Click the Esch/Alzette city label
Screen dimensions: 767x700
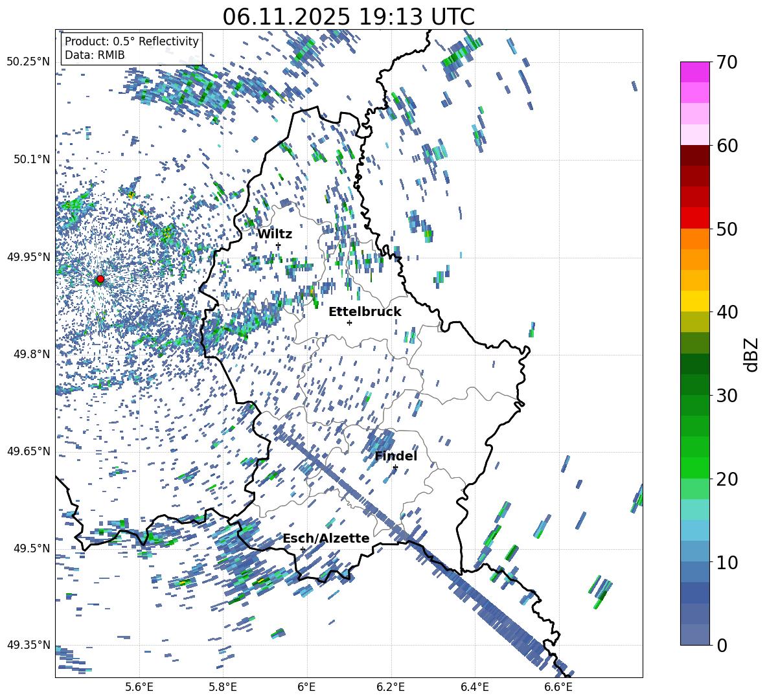(326, 538)
